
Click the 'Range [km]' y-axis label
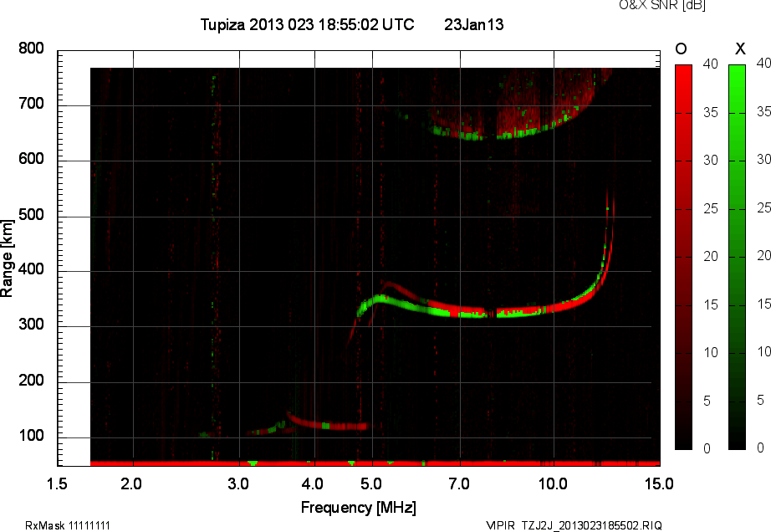(7, 258)
